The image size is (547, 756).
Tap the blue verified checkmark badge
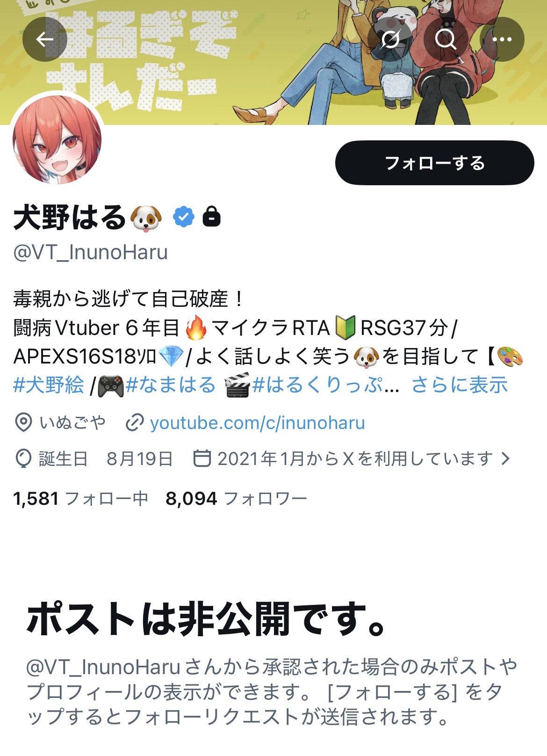point(184,217)
